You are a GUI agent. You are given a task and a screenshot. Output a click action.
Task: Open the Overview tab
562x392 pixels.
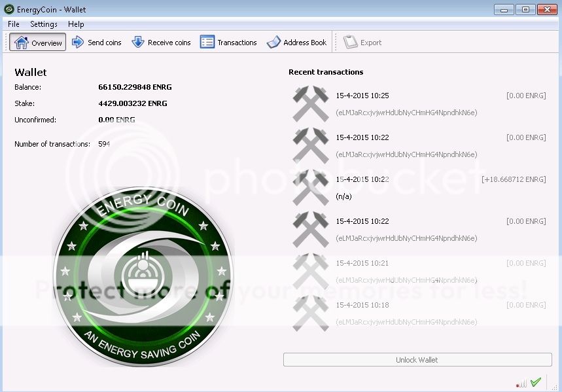coord(38,43)
